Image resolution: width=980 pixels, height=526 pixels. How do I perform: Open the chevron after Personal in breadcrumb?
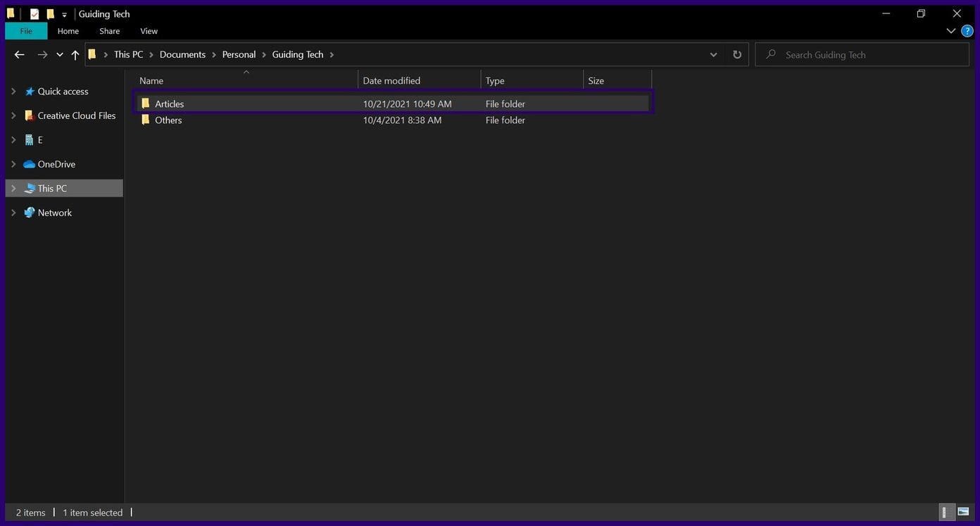click(x=264, y=54)
